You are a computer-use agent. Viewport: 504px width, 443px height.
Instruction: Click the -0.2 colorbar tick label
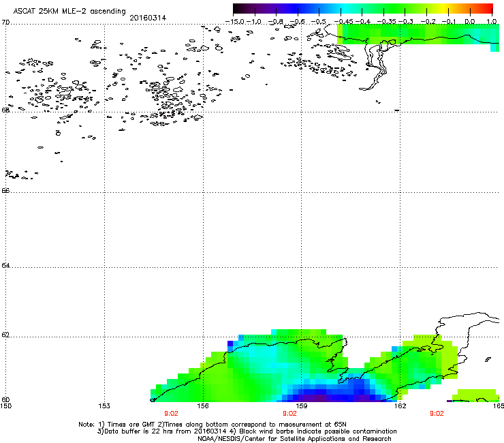pos(428,22)
